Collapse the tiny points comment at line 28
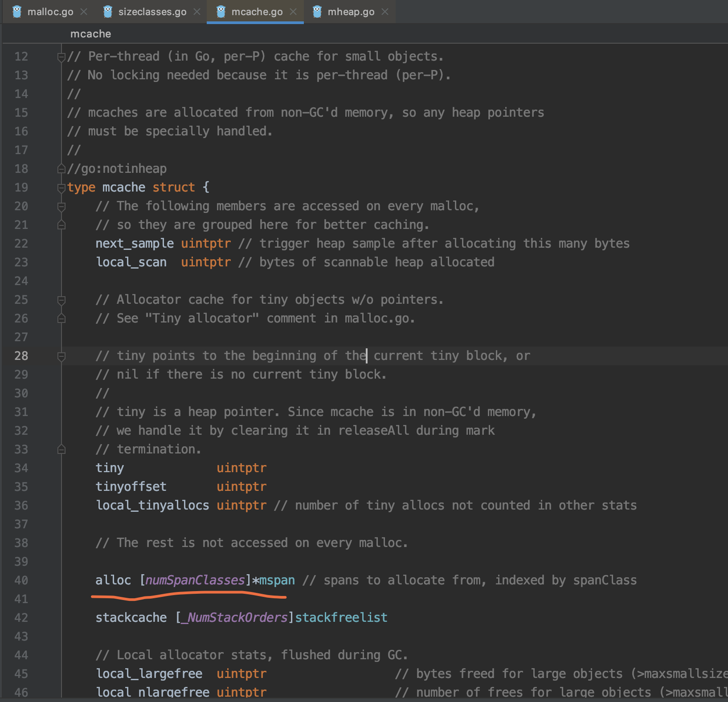 pos(61,356)
